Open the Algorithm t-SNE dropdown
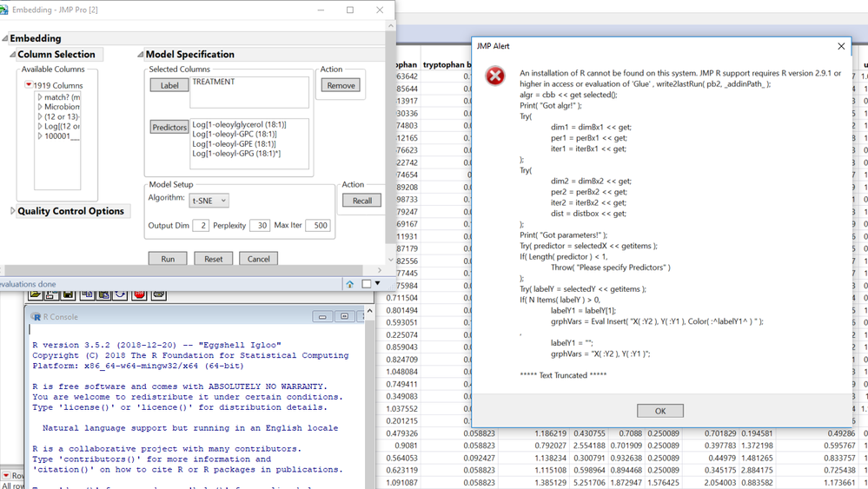868x489 pixels. pyautogui.click(x=209, y=201)
